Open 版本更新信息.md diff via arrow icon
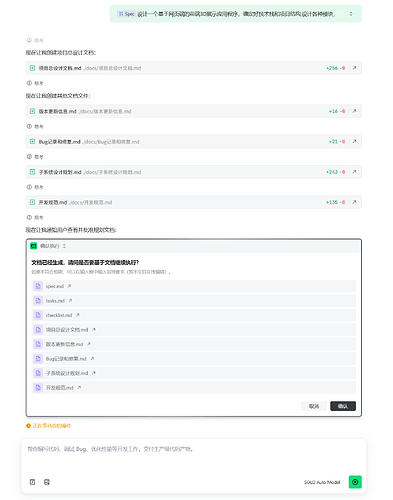 (354, 111)
